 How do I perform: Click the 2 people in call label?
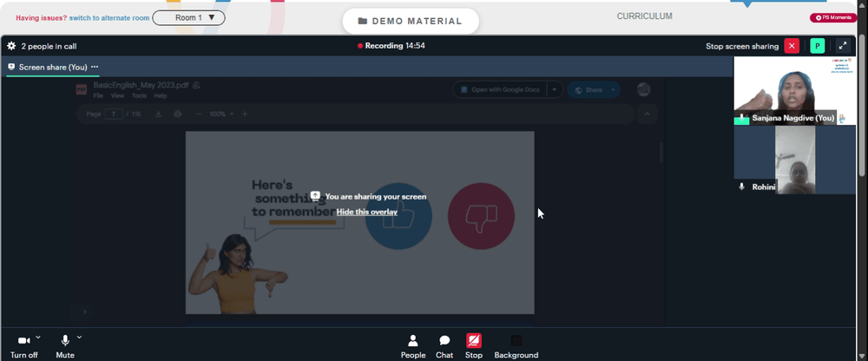pos(49,47)
